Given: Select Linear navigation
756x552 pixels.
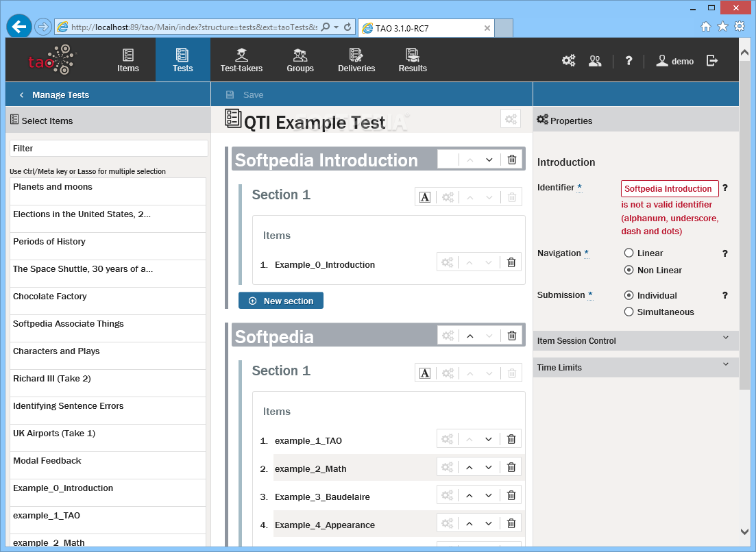Looking at the screenshot, I should click(629, 253).
